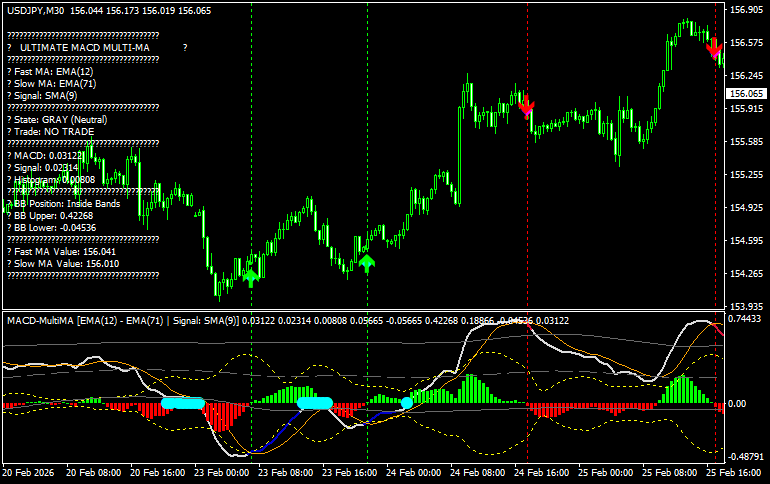770x484 pixels.
Task: Select the leftmost cyan bar in MACD window
Action: tap(183, 402)
